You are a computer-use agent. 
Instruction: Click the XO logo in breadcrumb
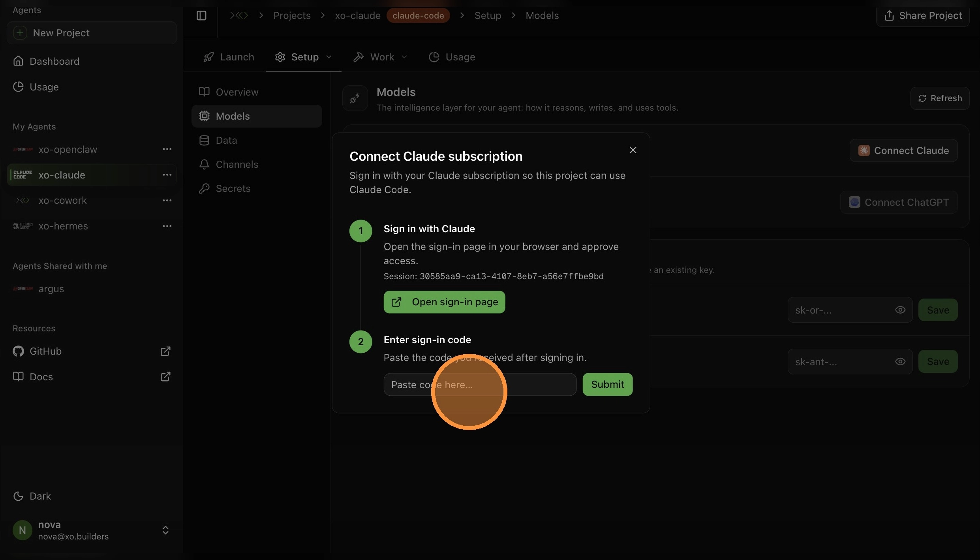[239, 15]
